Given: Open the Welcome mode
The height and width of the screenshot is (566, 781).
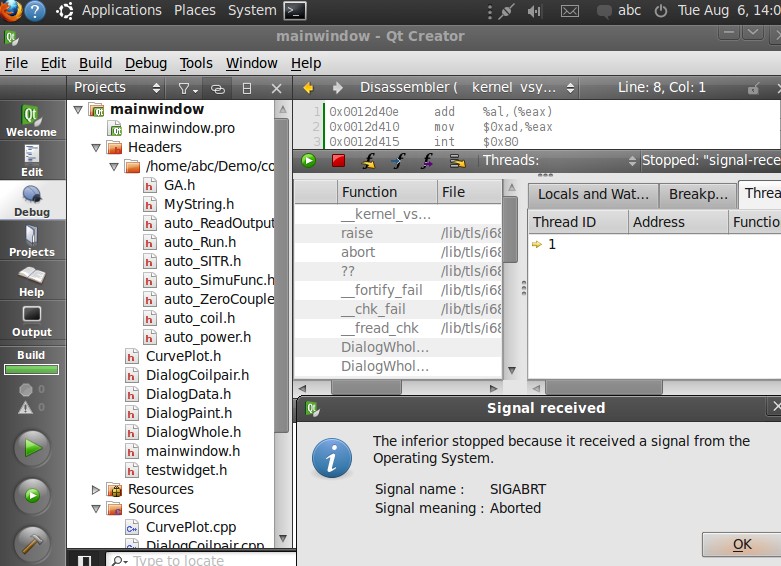Looking at the screenshot, I should point(32,120).
